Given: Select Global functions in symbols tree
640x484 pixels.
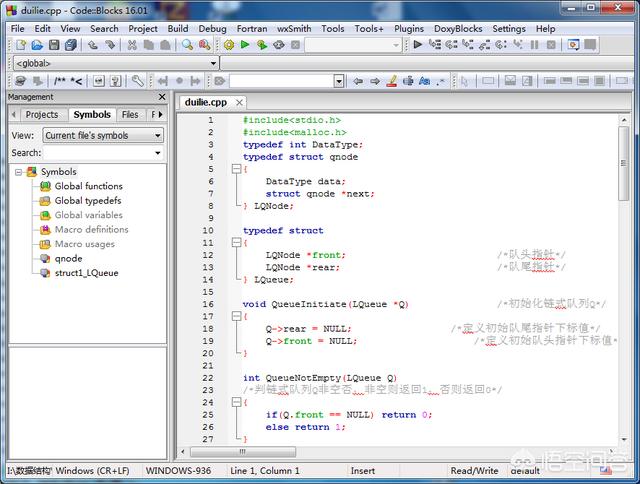Looking at the screenshot, I should click(x=88, y=186).
